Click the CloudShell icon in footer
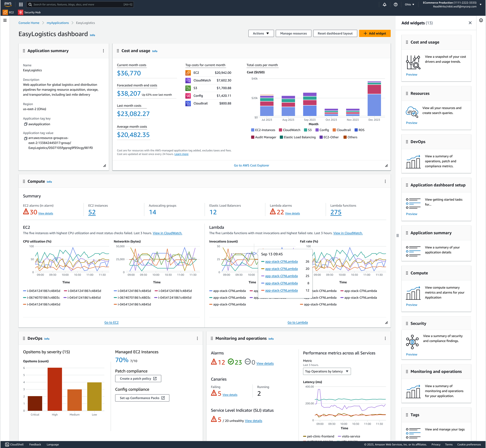The image size is (486, 448). click(x=7, y=444)
